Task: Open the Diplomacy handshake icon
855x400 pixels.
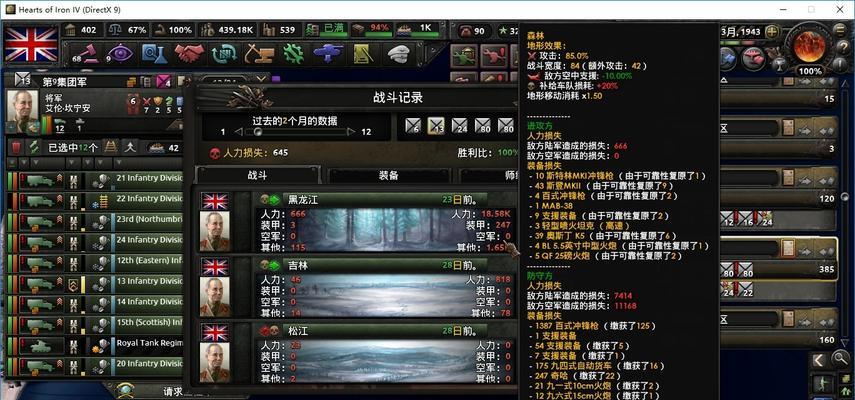Action: 189,53
